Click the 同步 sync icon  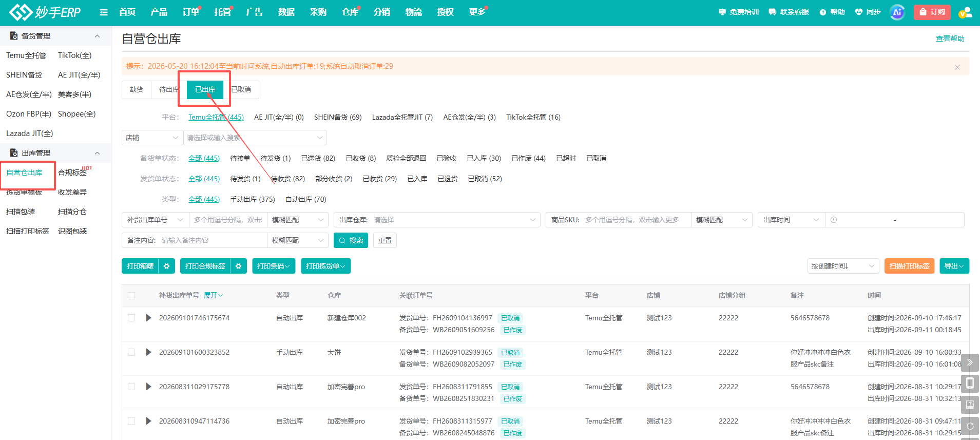point(859,12)
